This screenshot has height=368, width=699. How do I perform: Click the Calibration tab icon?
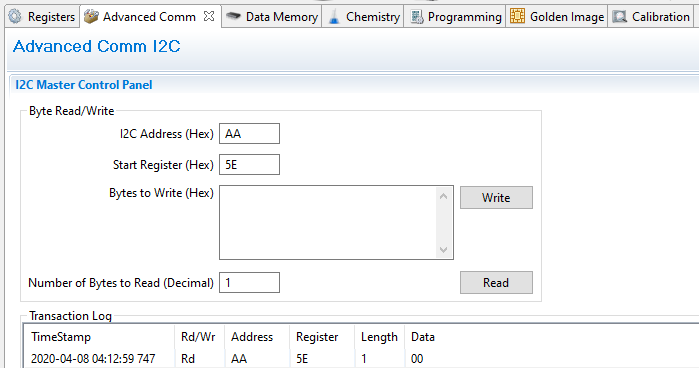(620, 17)
